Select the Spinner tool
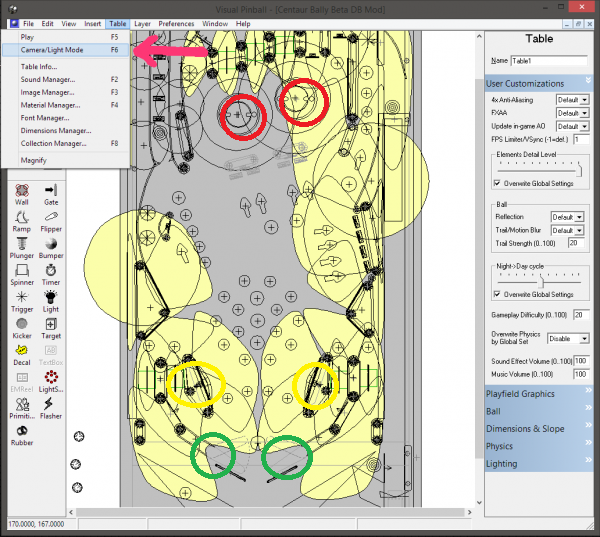 point(22,275)
